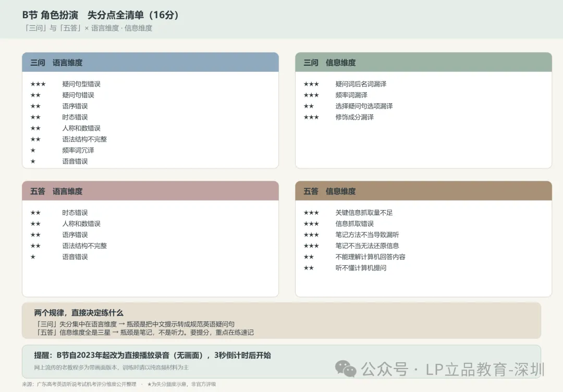
Task: Click the footnote '★为失分频度示意，非官方评级'
Action: pos(182,384)
